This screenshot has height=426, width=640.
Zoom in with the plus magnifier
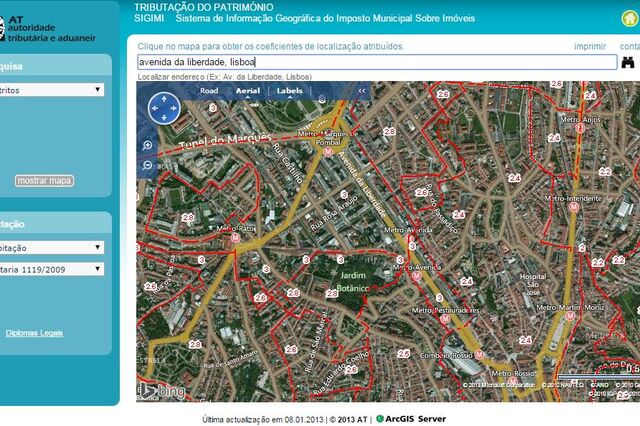click(x=147, y=145)
